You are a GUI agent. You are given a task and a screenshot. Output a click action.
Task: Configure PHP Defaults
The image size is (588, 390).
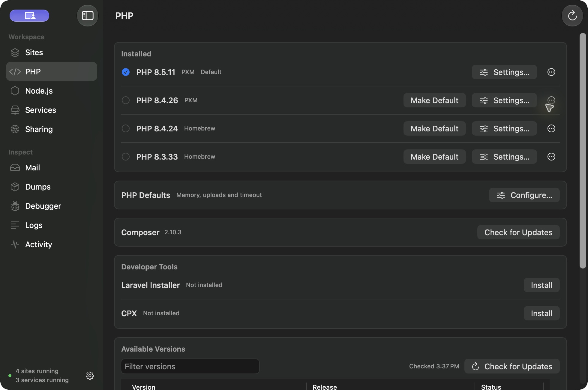(524, 195)
